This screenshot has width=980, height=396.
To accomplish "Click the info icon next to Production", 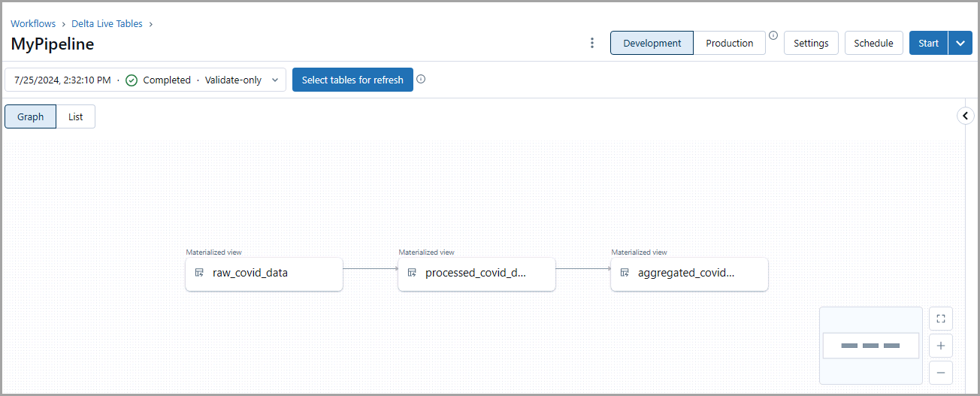I will pyautogui.click(x=773, y=35).
